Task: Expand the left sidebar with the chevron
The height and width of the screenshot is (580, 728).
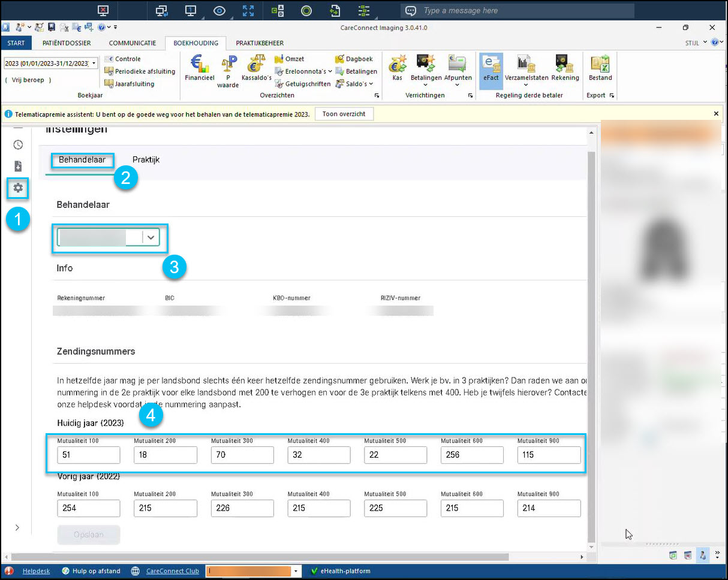Action: click(x=17, y=527)
